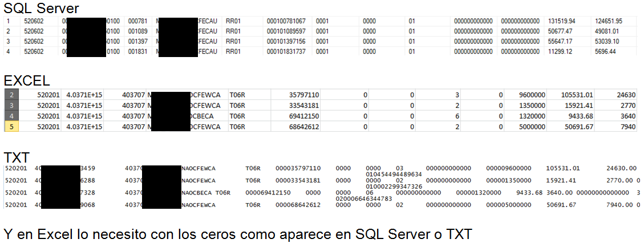The image size is (644, 243).
Task: Click Excel row header 4
Action: click(x=11, y=116)
